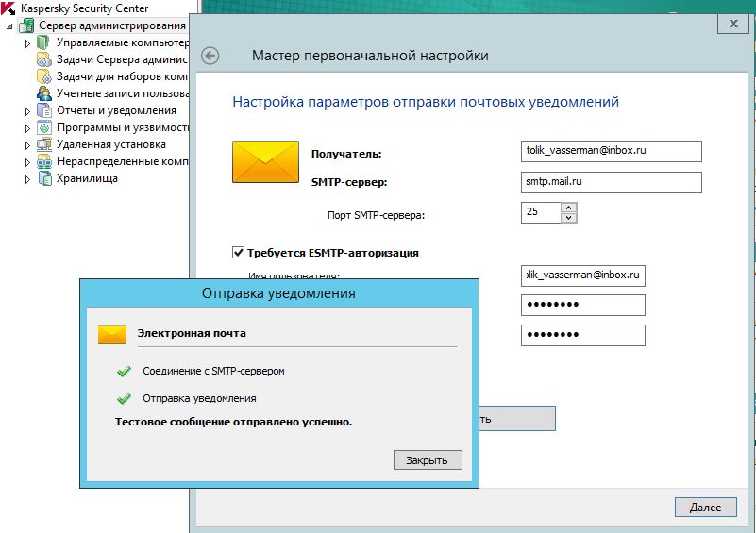756x533 pixels.
Task: Click the Получатель email field
Action: (612, 151)
